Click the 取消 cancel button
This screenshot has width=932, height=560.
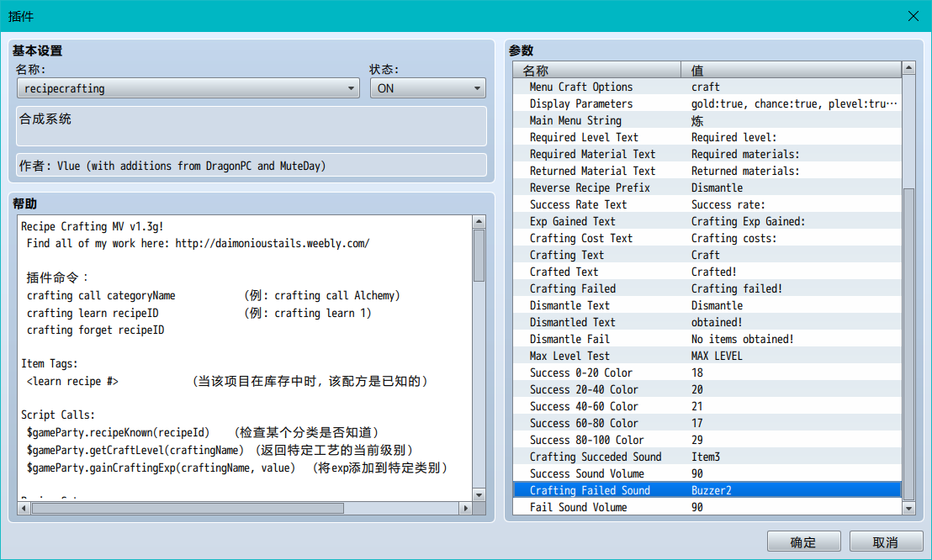pyautogui.click(x=886, y=542)
